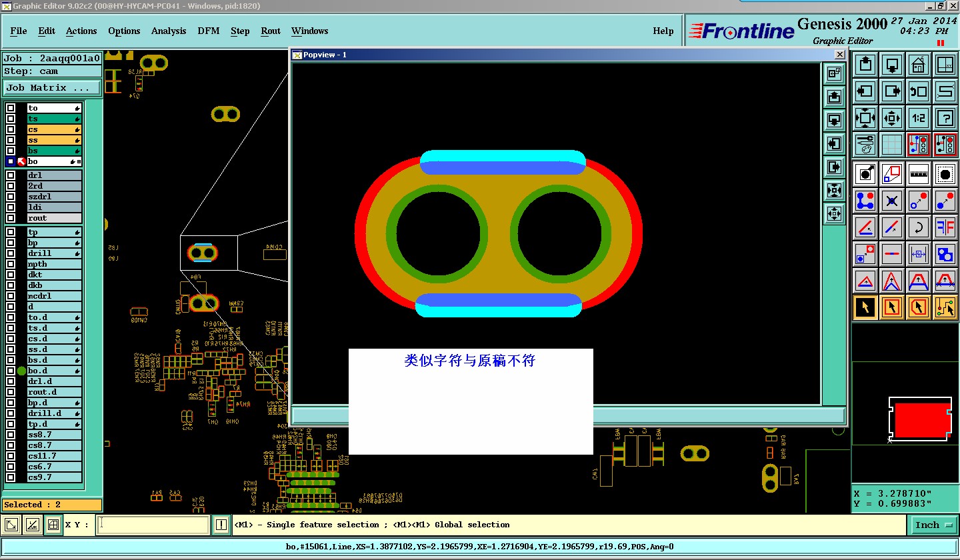This screenshot has height=560, width=960.
Task: Click the grid snap icon left of X Y
Action: point(53,525)
